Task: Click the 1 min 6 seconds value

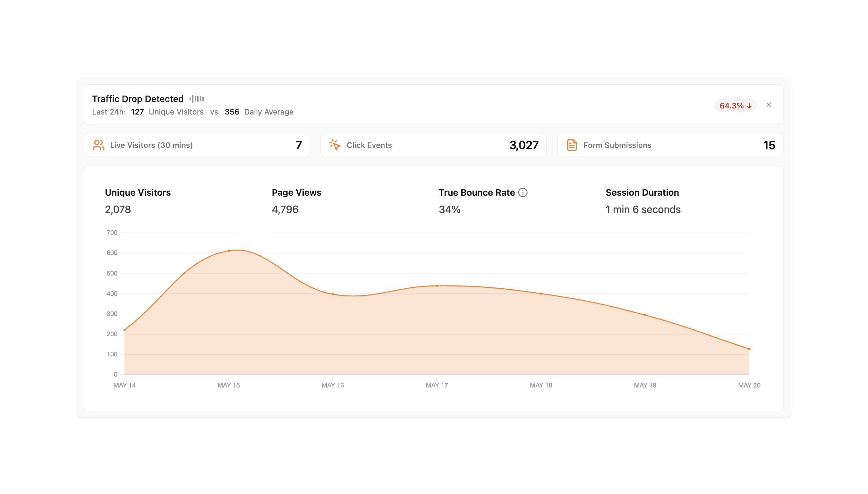Action: [643, 209]
